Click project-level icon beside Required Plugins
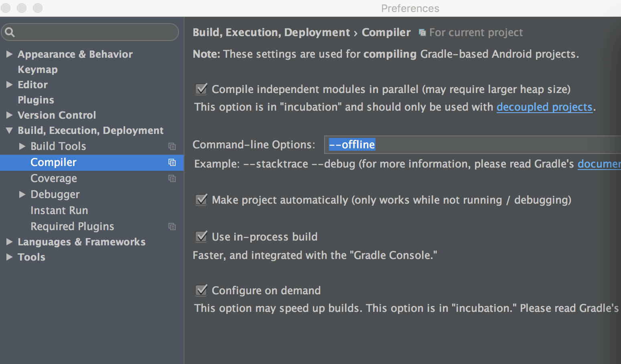This screenshot has width=621, height=364. pyautogui.click(x=172, y=226)
